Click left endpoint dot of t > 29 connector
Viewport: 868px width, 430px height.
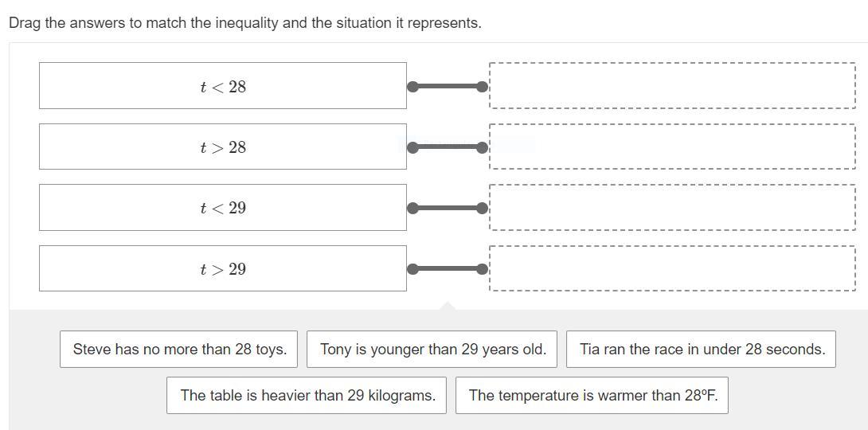coord(412,269)
